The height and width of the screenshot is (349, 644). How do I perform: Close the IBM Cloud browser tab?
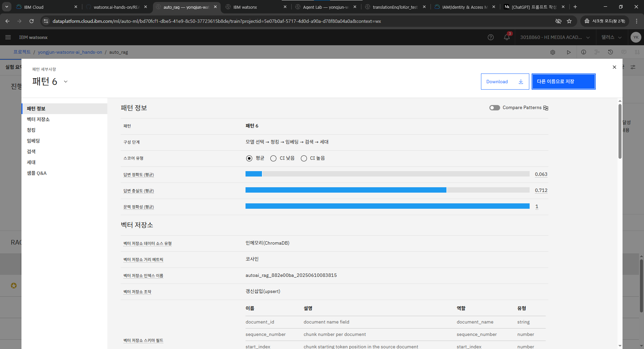click(76, 7)
